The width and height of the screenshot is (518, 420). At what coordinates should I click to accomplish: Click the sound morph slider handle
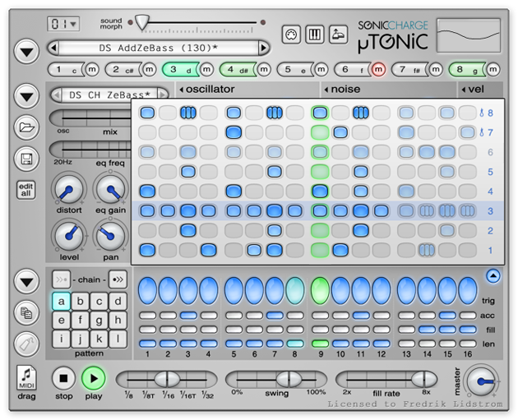coord(142,22)
